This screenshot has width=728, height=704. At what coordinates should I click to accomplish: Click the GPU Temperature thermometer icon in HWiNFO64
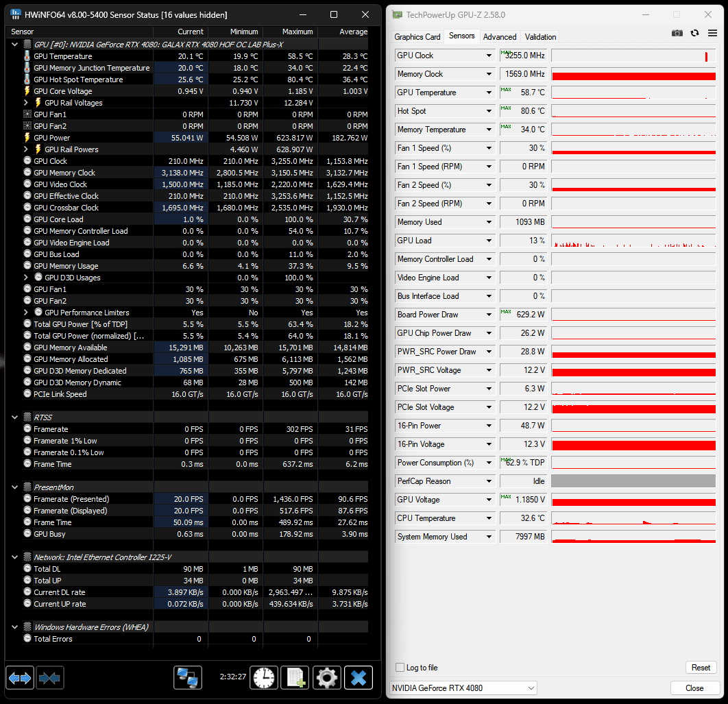(27, 56)
